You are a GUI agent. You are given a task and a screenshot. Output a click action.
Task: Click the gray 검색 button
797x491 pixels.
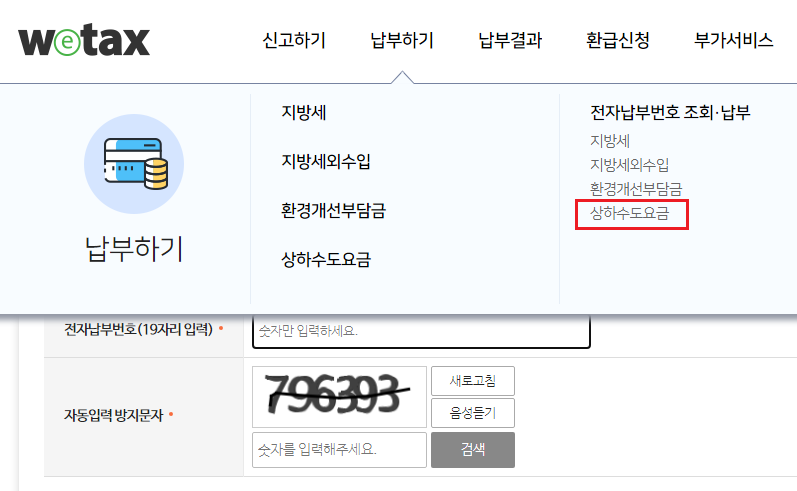[x=473, y=450]
